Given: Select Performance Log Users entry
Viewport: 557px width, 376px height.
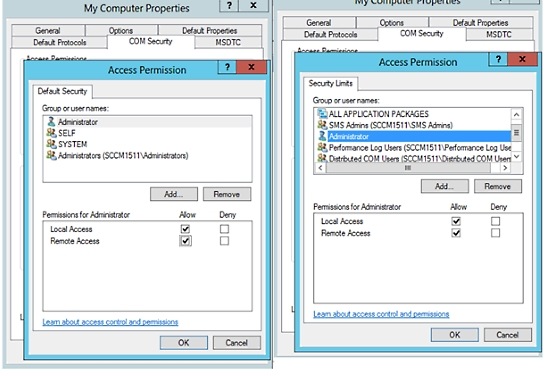Looking at the screenshot, I should click(x=413, y=147).
